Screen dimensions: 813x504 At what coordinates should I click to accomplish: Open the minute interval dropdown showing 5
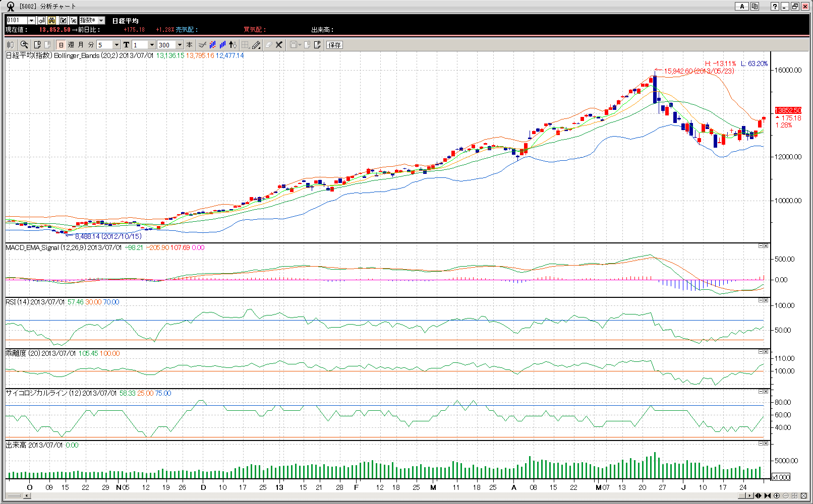117,45
